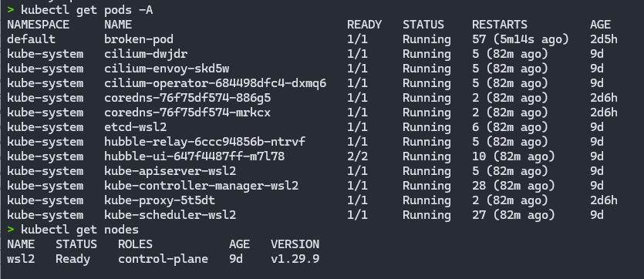644x279 pixels.
Task: Click the broken-pod name in pod list
Action: 138,39
